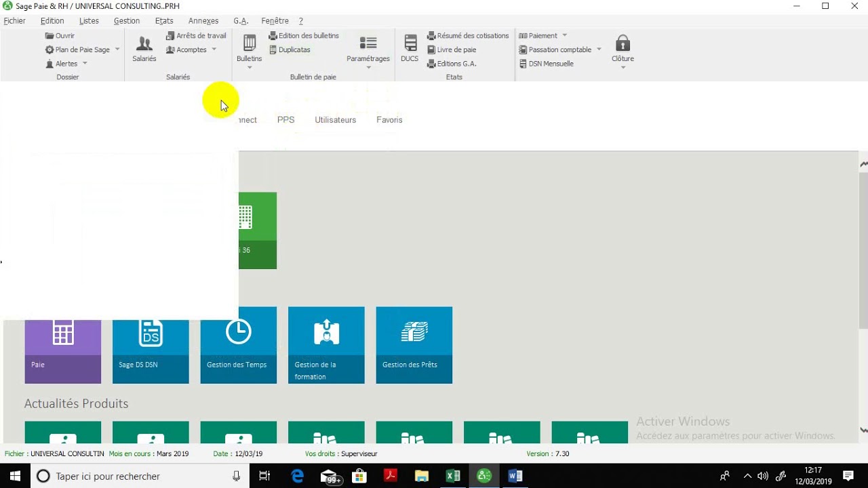Open Plan de Paie Sage
Image resolution: width=868 pixels, height=488 pixels.
pos(77,49)
